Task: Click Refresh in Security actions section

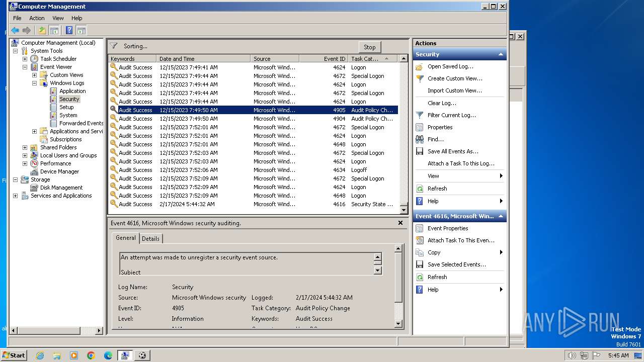Action: 437,189
